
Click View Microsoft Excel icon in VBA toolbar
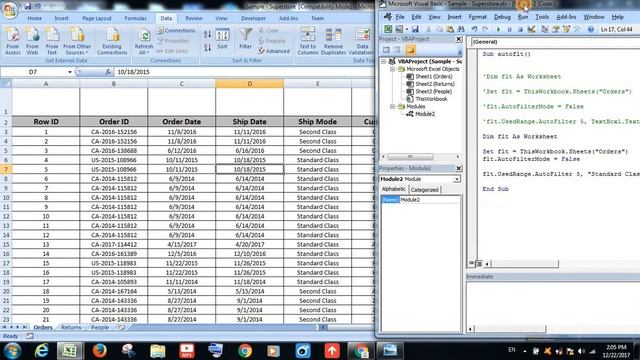[x=388, y=29]
